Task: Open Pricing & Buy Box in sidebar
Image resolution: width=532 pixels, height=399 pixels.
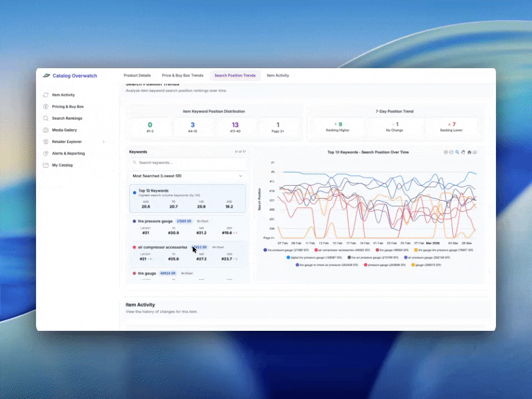Action: [68, 106]
